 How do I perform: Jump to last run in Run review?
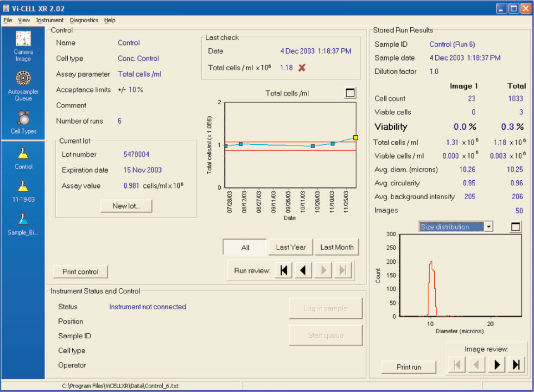click(x=343, y=271)
